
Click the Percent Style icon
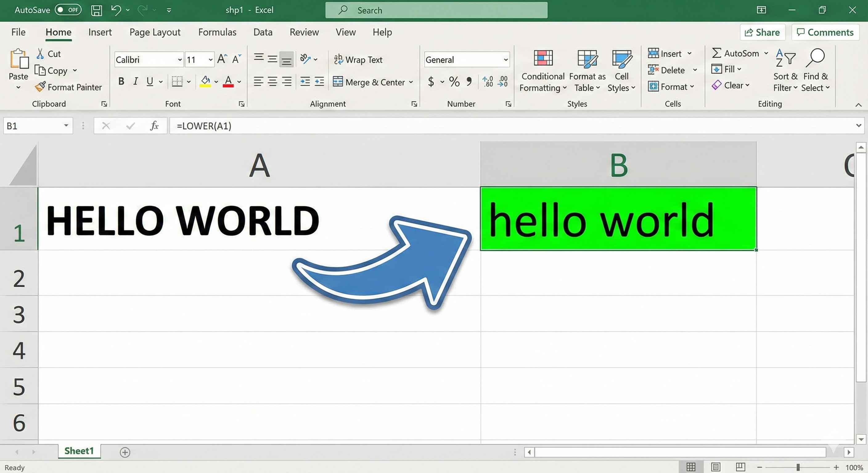(454, 82)
